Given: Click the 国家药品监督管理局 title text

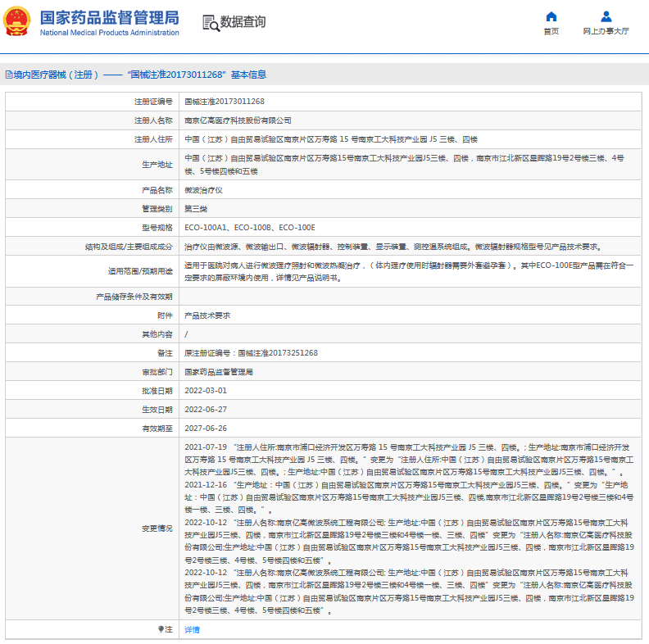Looking at the screenshot, I should pyautogui.click(x=110, y=18).
